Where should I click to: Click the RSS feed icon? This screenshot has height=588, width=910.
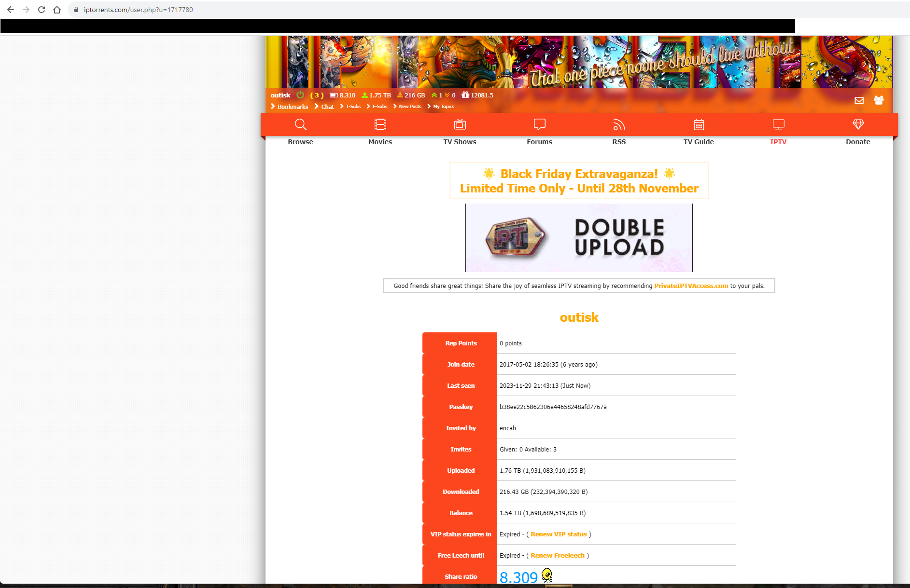click(x=619, y=124)
